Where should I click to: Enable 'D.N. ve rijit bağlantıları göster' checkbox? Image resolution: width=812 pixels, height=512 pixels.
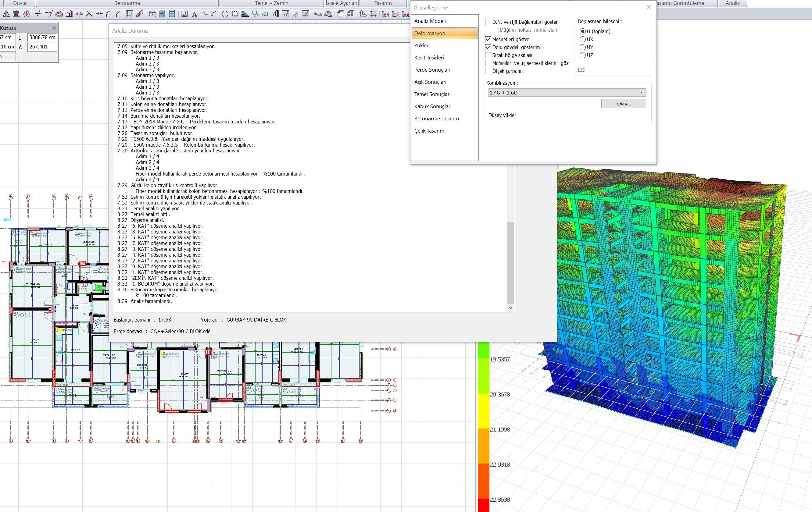pos(488,22)
